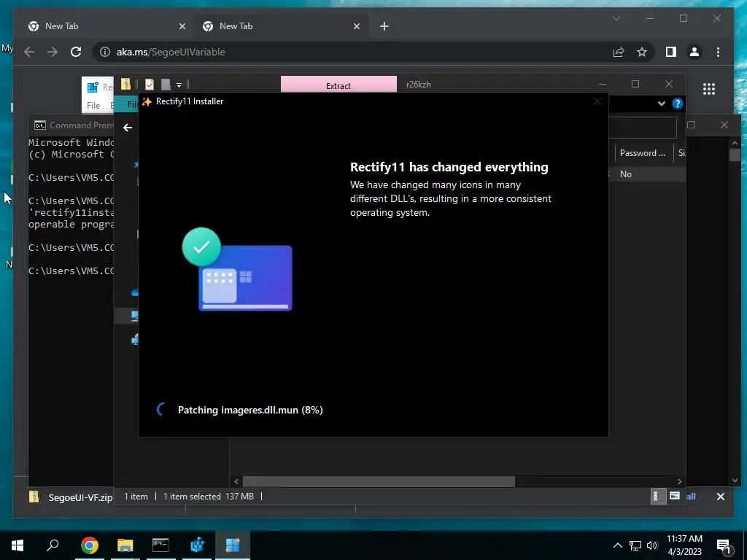Open Customize Quick Access Toolbar dropdown
Screen dimensions: 747x560
(x=179, y=85)
